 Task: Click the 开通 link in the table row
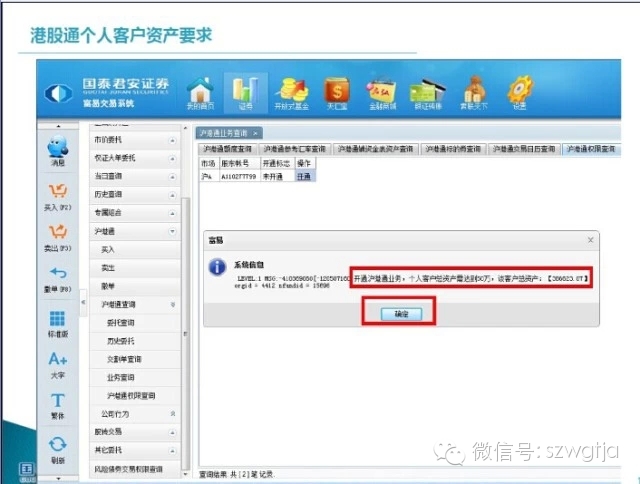(x=304, y=176)
